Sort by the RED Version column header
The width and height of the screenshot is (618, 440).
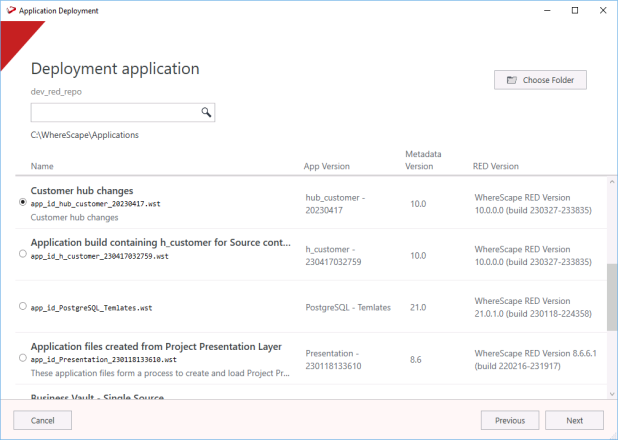[x=495, y=166]
